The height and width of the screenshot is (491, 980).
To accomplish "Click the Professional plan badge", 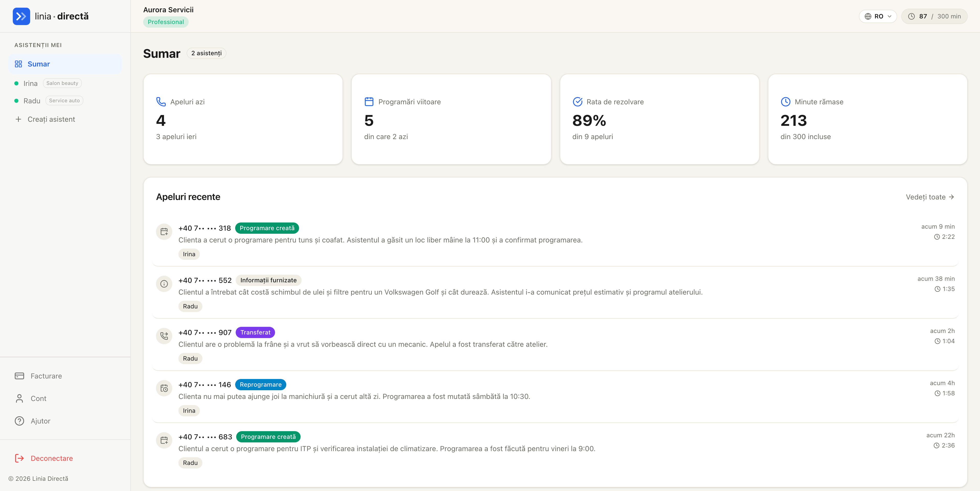I will (165, 22).
